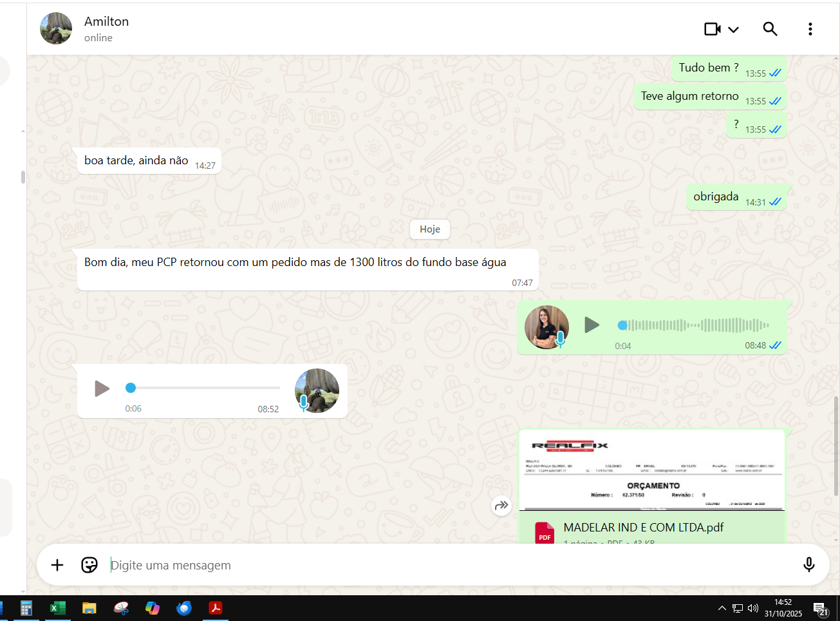The image size is (840, 621).
Task: Play the received 0:06 voice message
Action: point(102,388)
